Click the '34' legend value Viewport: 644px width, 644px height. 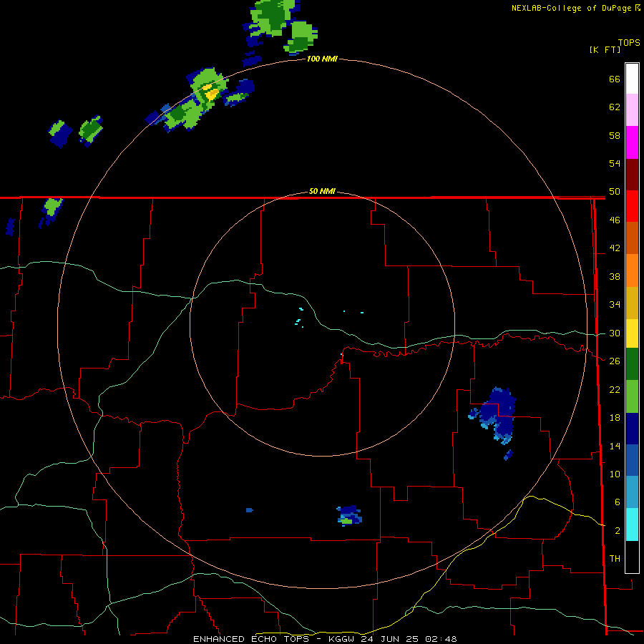pyautogui.click(x=615, y=305)
